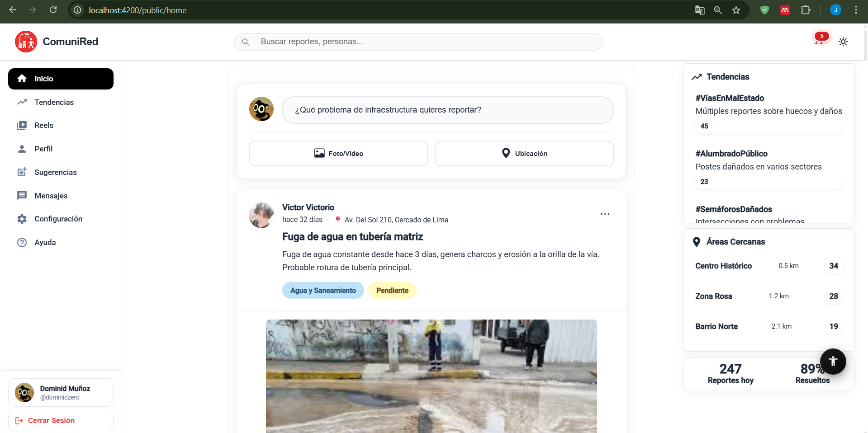Click the browser reload button

pos(53,10)
